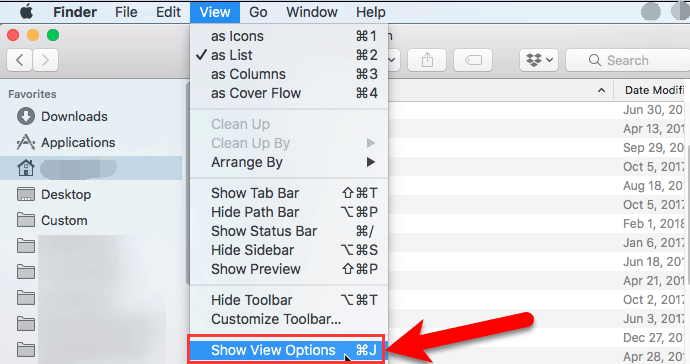Open the Help menu
The image size is (690, 364).
tap(371, 12)
